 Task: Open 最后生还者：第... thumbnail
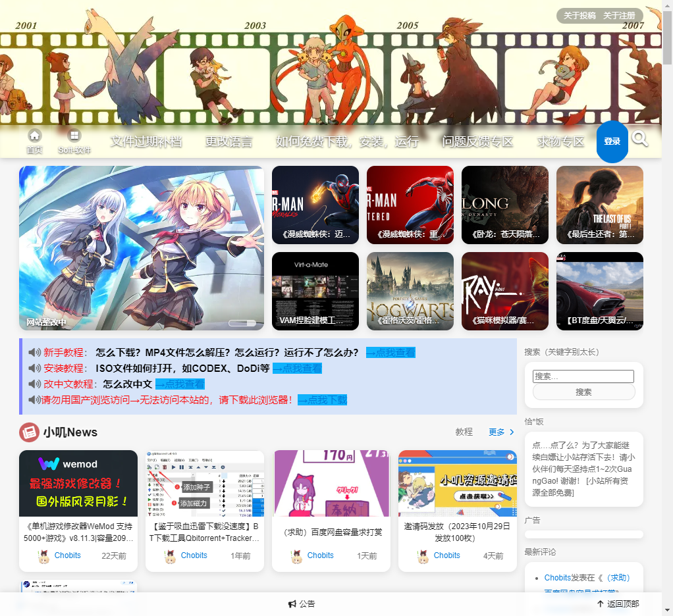pos(600,205)
